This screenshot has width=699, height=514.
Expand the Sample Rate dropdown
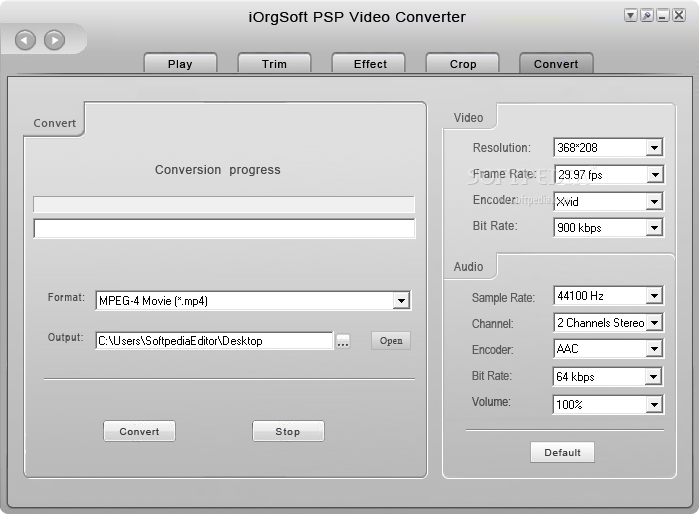654,296
